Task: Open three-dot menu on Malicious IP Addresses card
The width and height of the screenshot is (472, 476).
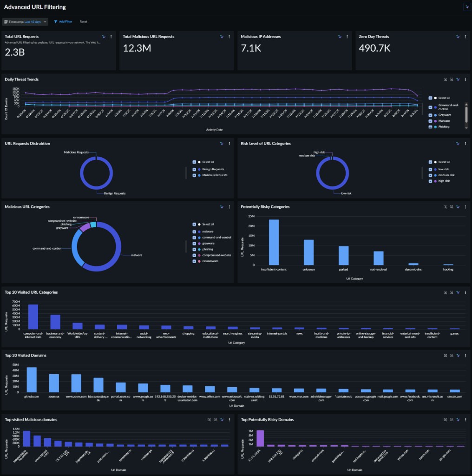Action: tap(347, 37)
